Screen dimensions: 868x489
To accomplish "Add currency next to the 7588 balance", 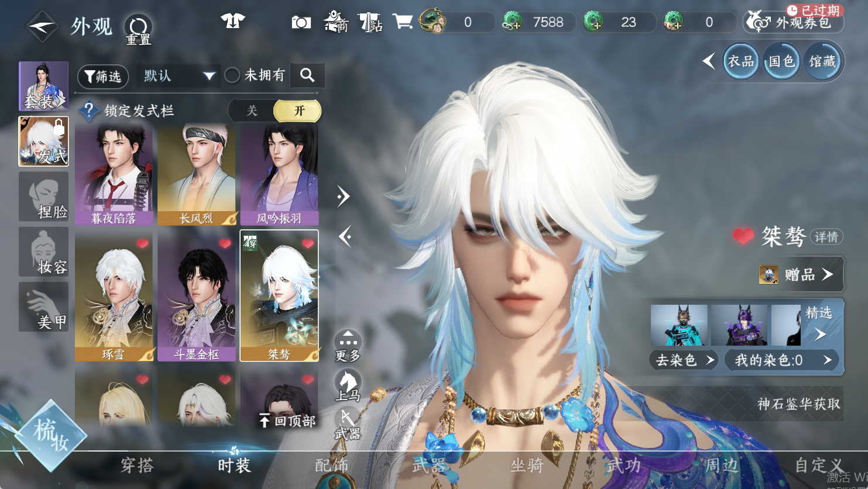I will [512, 22].
